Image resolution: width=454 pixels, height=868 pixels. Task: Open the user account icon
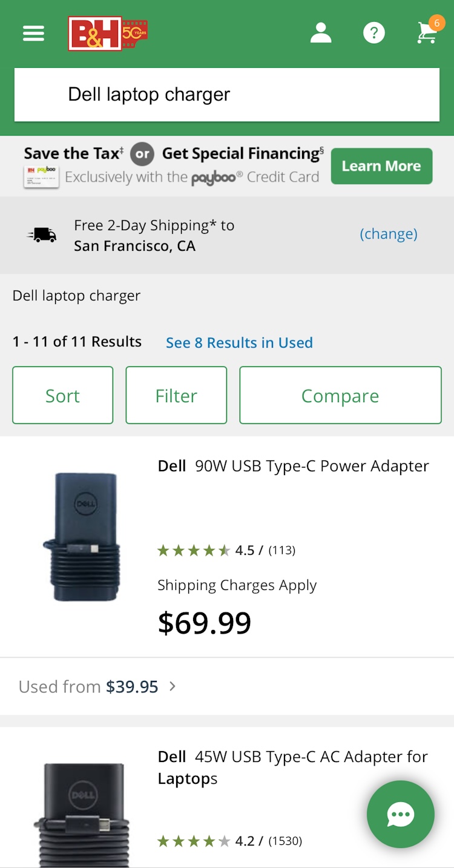coord(321,33)
